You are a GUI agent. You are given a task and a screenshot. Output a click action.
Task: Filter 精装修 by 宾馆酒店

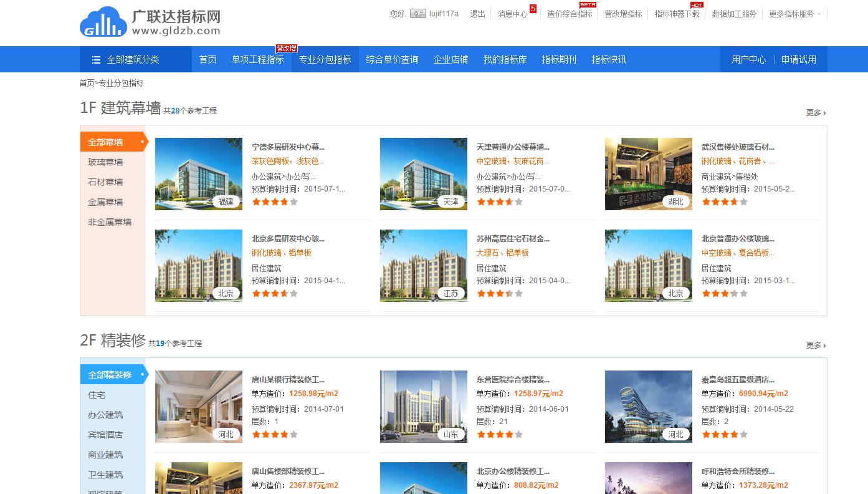(105, 435)
